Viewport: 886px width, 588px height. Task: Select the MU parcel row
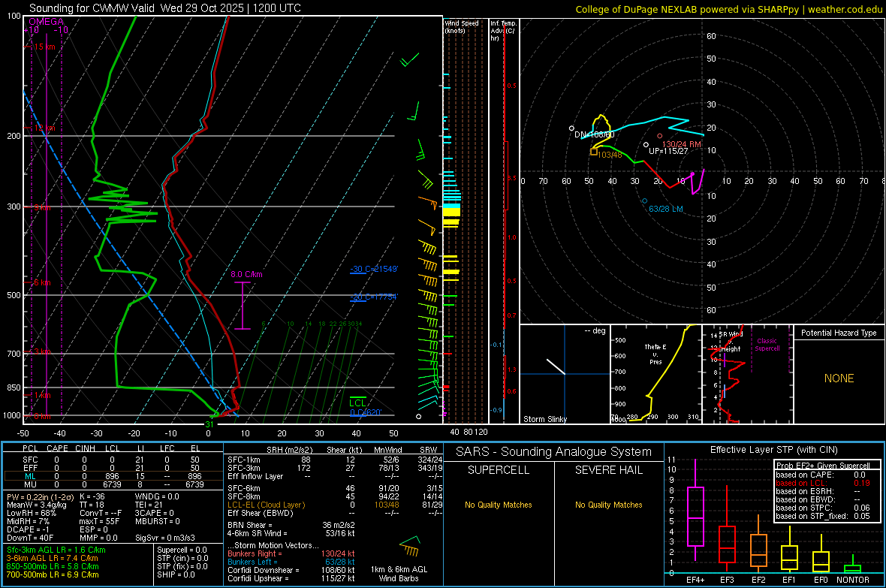[x=113, y=484]
